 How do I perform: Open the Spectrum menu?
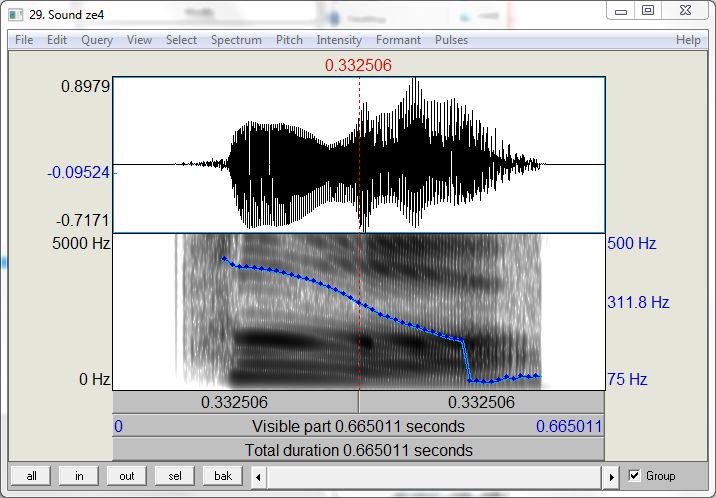coord(236,40)
